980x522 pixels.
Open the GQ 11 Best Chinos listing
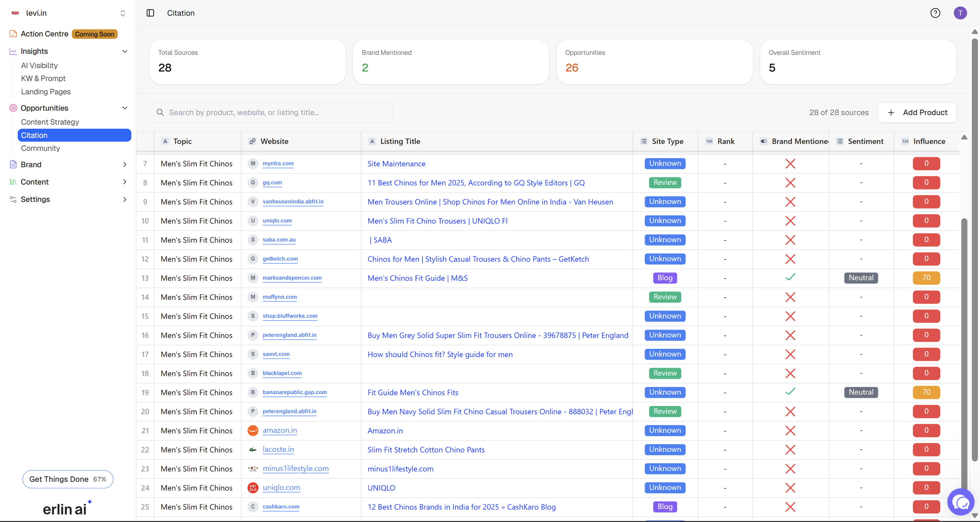pos(476,183)
